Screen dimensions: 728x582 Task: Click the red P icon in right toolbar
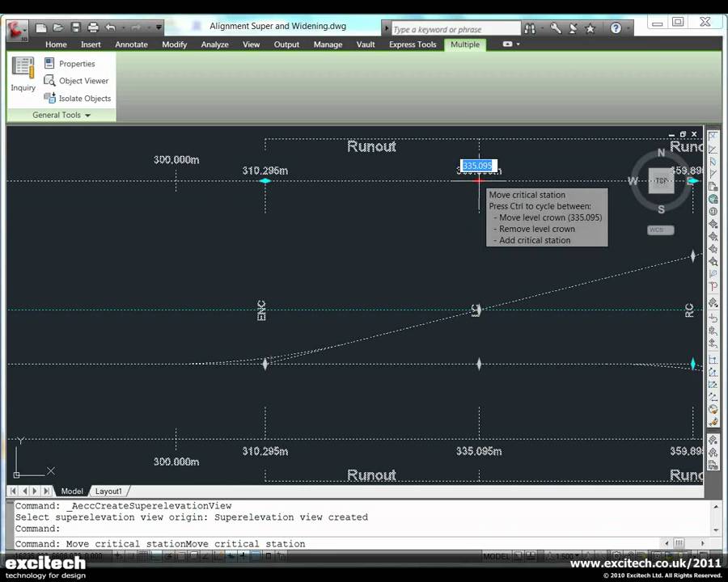coord(713,287)
